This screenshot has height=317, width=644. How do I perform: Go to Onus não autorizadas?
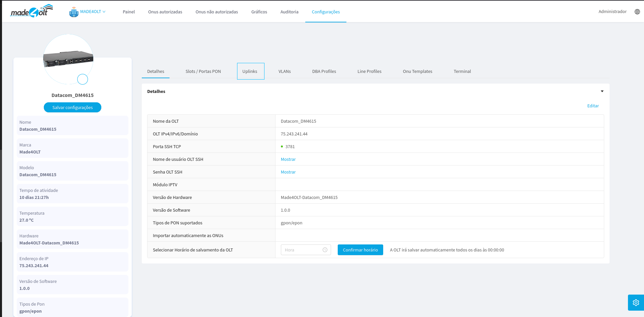(x=217, y=12)
